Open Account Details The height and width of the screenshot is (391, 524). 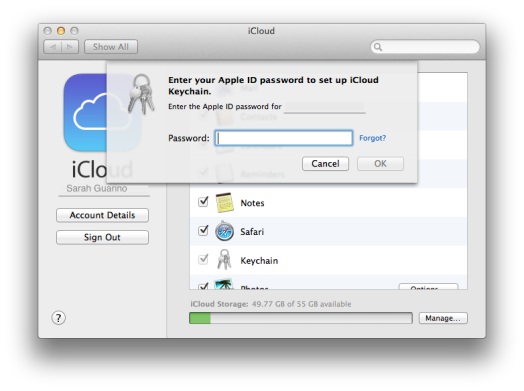(103, 215)
